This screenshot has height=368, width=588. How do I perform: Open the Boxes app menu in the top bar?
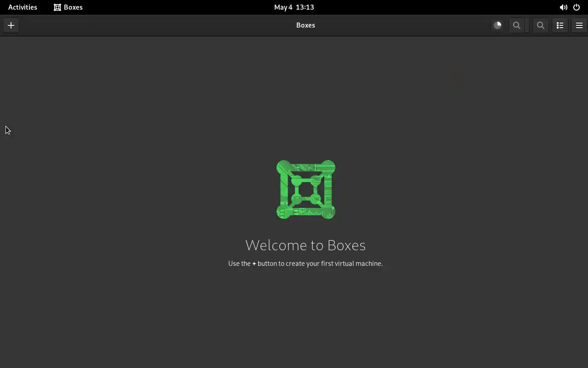[68, 7]
